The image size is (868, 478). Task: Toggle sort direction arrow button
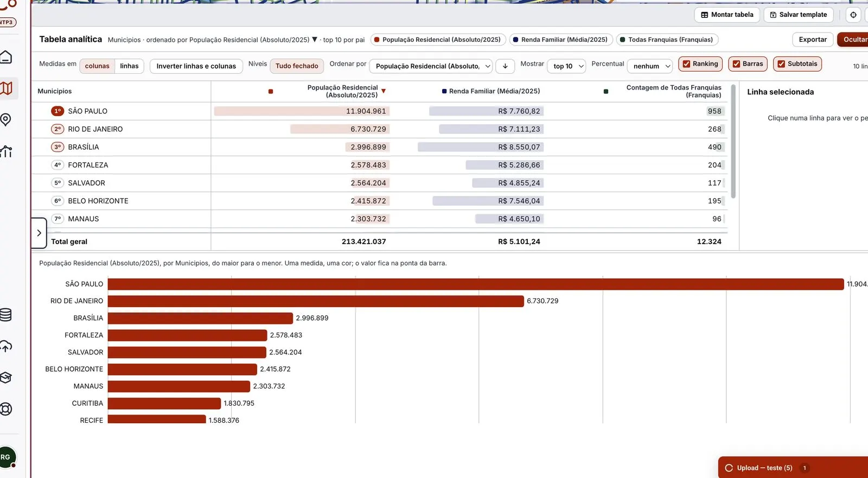coord(505,66)
